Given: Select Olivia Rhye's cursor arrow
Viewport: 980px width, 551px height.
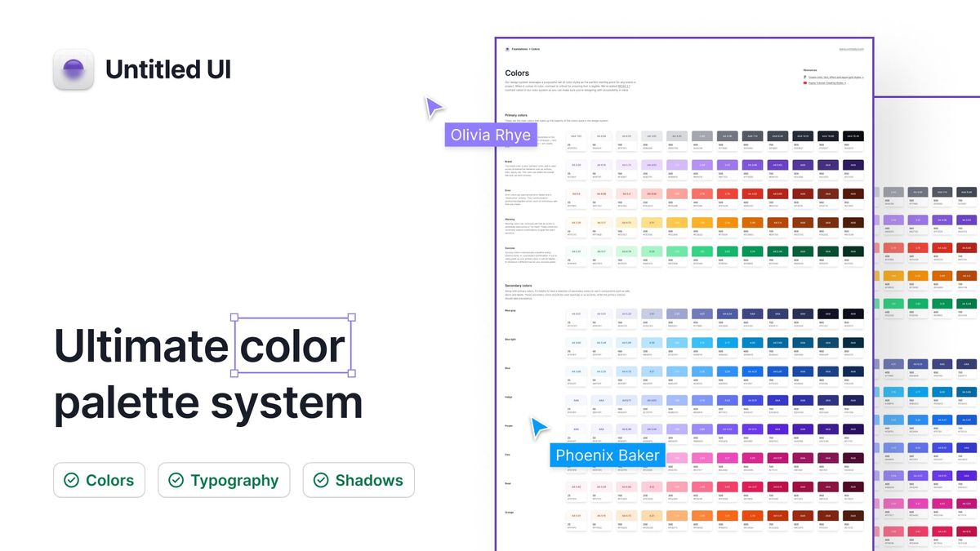Looking at the screenshot, I should tap(434, 107).
